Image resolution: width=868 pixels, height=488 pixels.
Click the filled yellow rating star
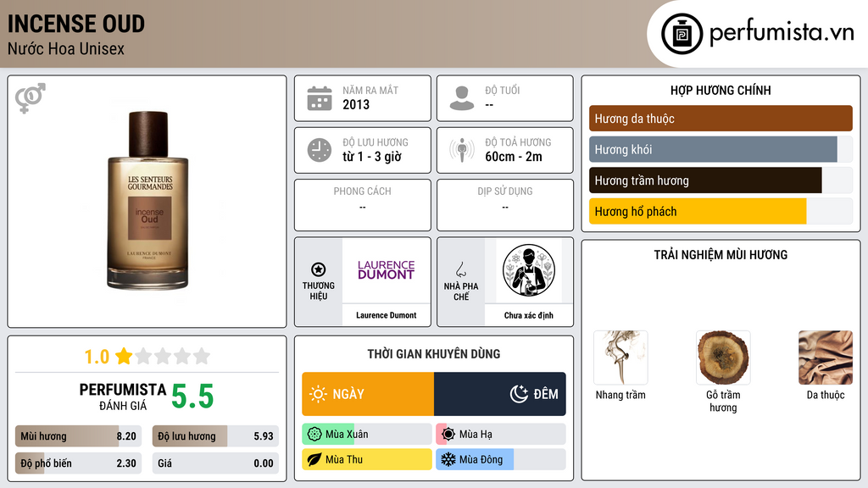point(124,356)
